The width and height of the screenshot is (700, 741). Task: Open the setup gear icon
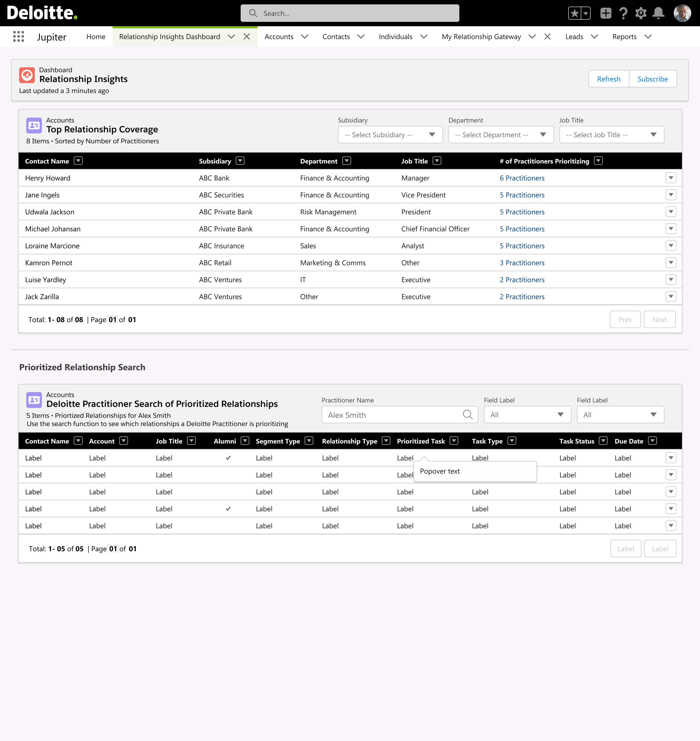[641, 13]
